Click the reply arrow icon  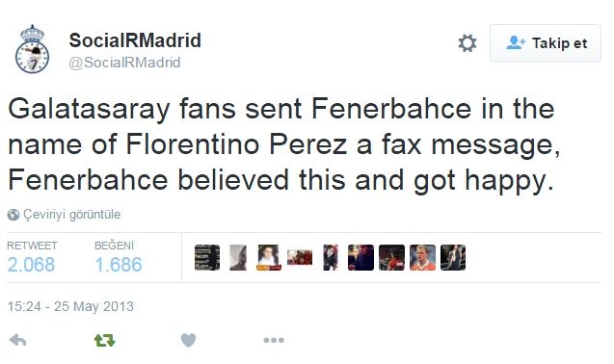(x=17, y=340)
